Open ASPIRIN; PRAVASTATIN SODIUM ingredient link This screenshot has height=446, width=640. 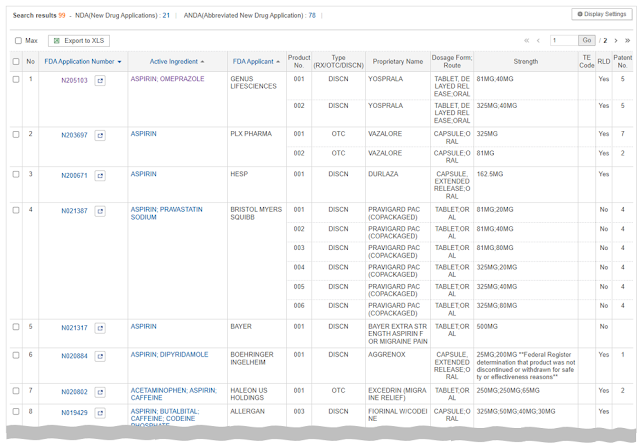point(167,213)
